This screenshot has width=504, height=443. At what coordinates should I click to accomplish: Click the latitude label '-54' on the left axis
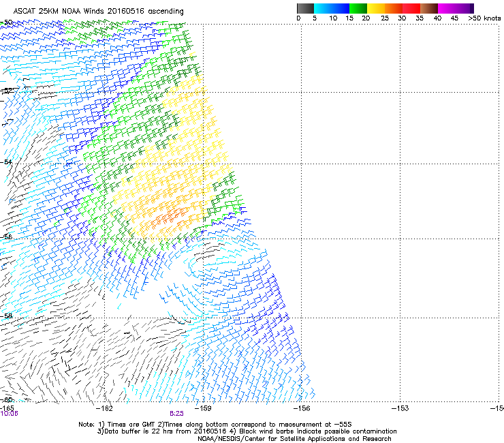point(6,162)
